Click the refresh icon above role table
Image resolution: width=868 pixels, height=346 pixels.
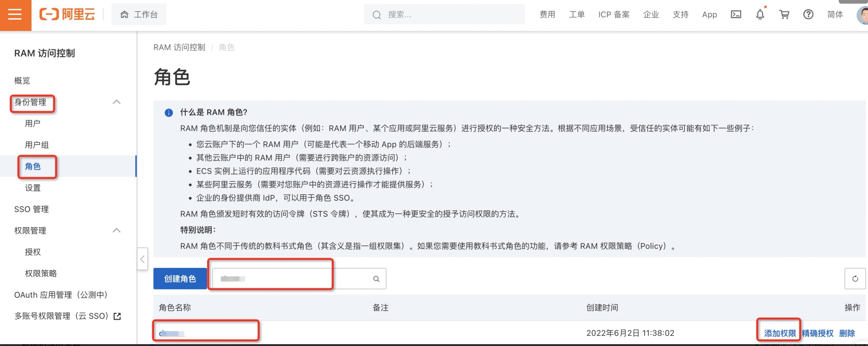pos(855,278)
